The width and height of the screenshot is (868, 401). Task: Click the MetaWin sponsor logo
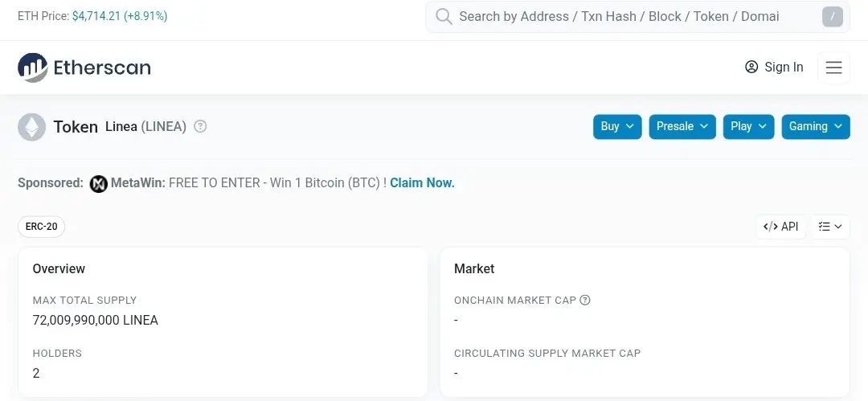pos(99,183)
